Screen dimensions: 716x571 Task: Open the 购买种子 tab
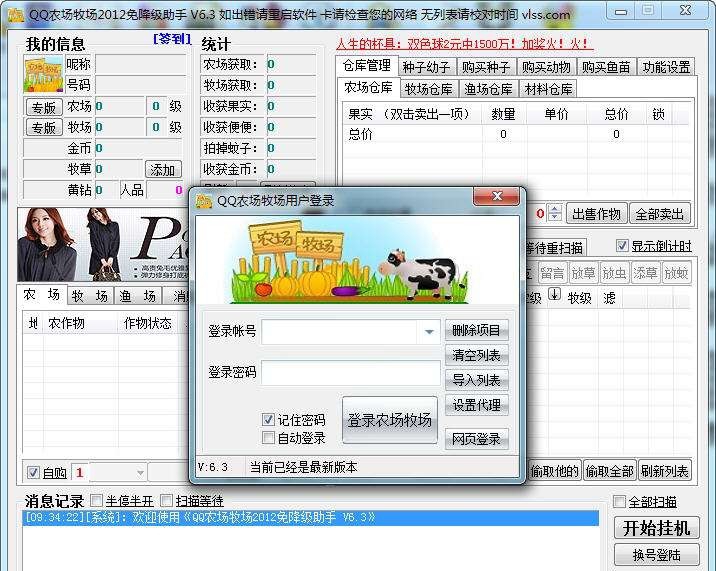[x=486, y=67]
